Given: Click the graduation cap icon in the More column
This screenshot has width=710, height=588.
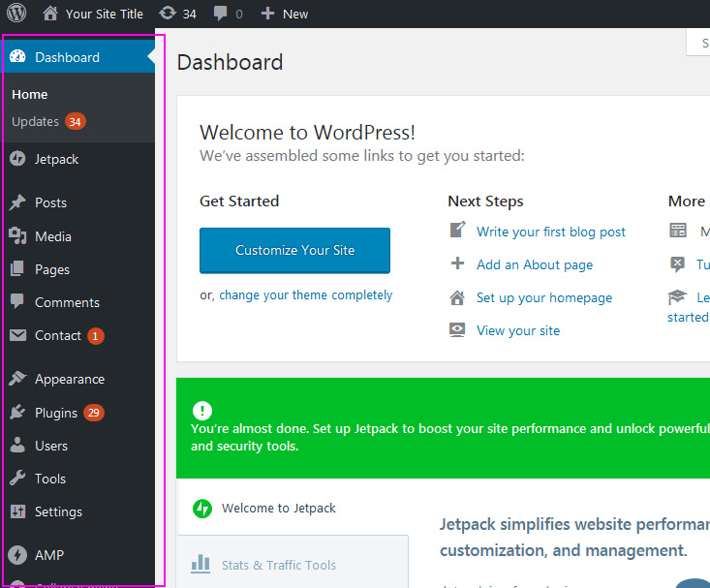Looking at the screenshot, I should (x=677, y=296).
